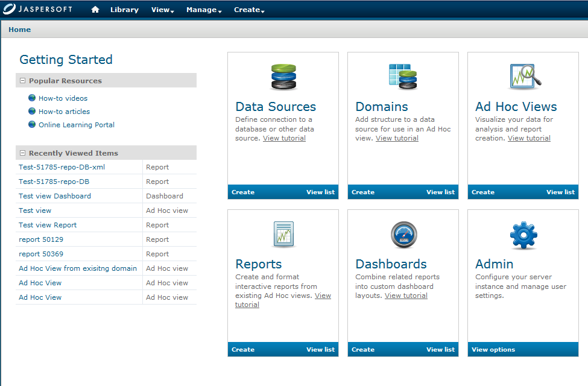Click the Ad Hoc Views magnifier chart icon

point(525,76)
